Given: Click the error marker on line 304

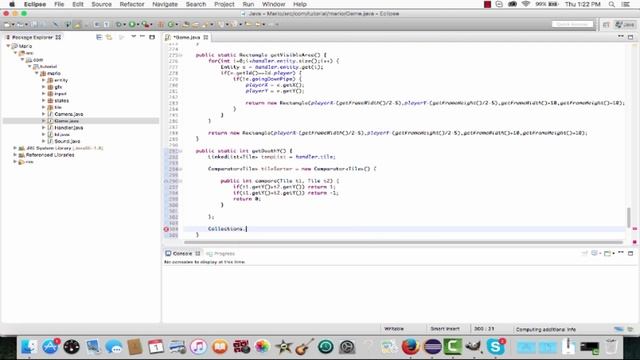Looking at the screenshot, I should click(x=166, y=229).
